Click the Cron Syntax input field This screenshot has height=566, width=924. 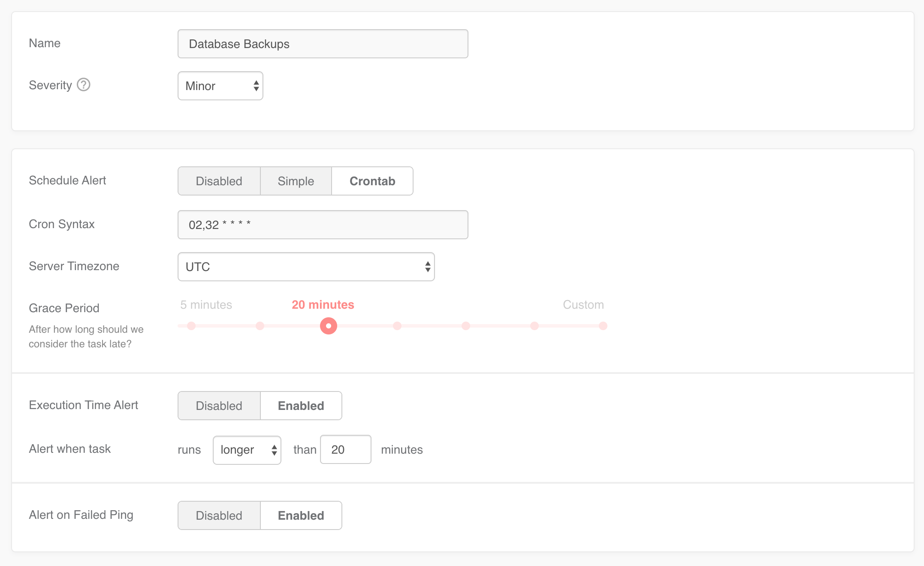323,225
